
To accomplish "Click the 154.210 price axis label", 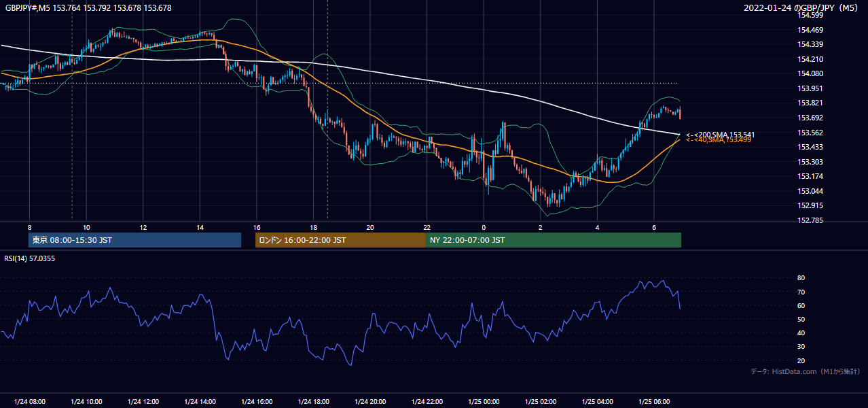I will coord(810,59).
